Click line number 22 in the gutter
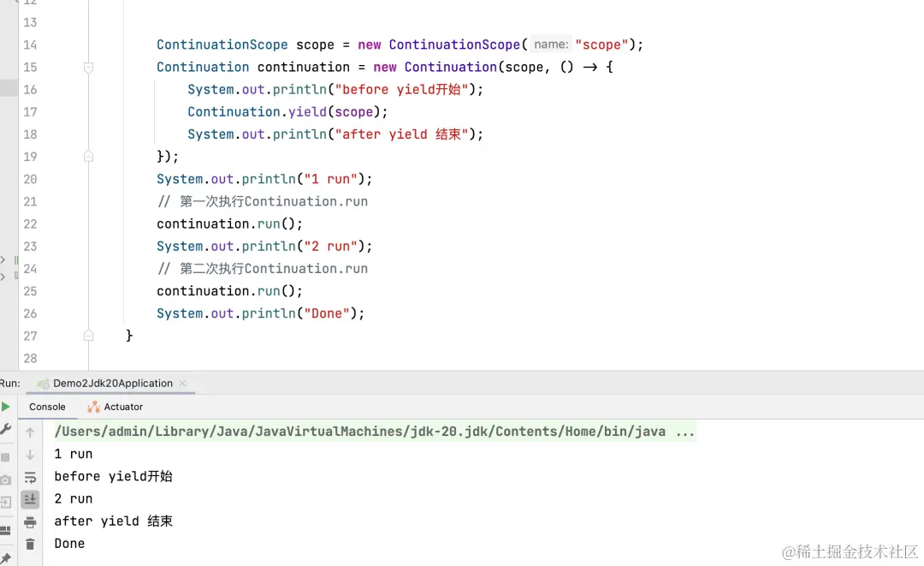Viewport: 924px width, 566px height. (30, 224)
